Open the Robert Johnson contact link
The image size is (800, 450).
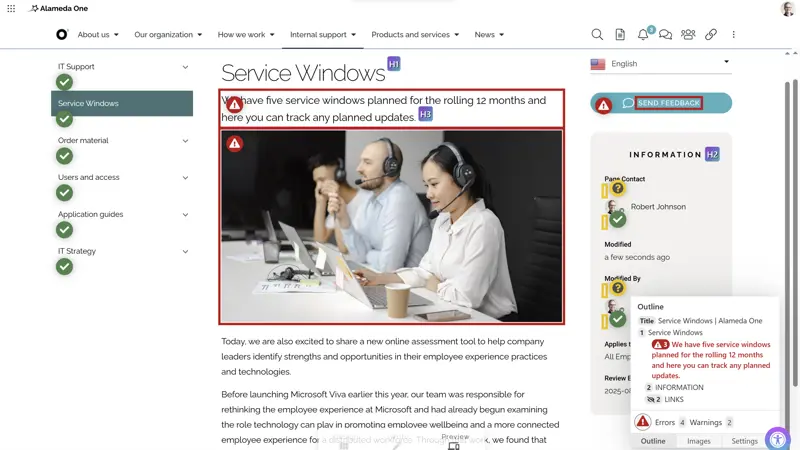pyautogui.click(x=658, y=207)
